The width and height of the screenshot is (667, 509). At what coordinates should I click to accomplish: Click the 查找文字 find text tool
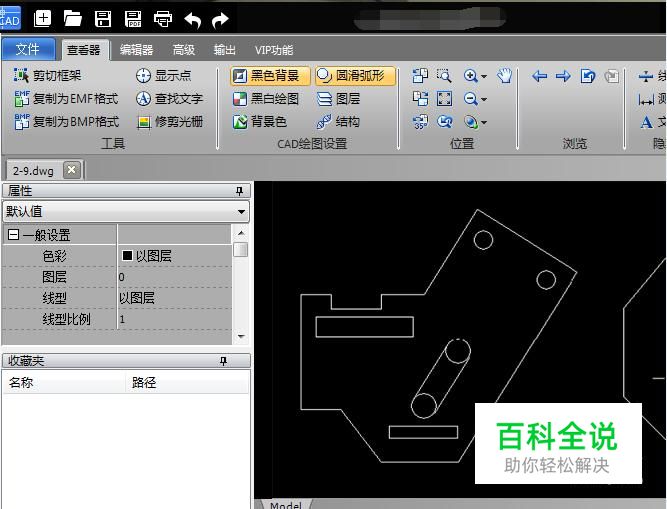(x=169, y=99)
